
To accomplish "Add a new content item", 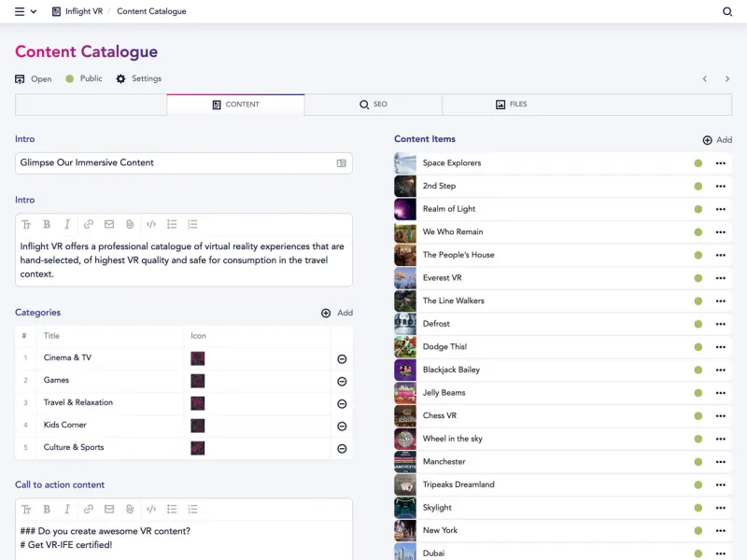I will click(717, 139).
